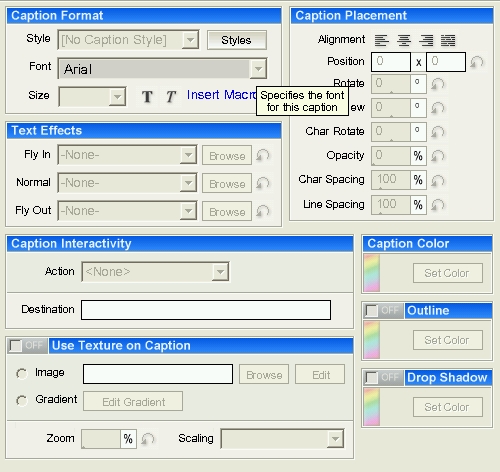500x472 pixels.
Task: Select the Image radio button
Action: pyautogui.click(x=22, y=374)
